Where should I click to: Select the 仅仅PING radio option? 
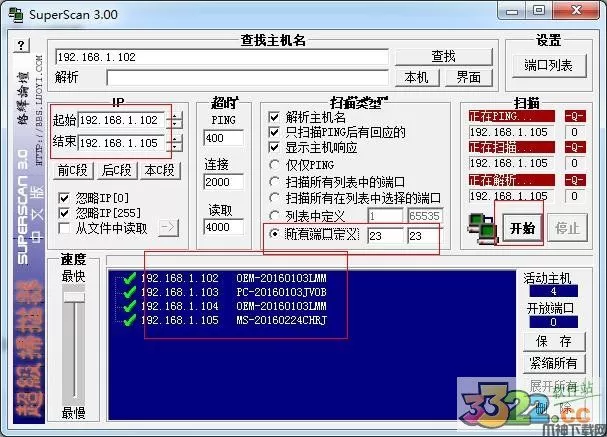[x=274, y=165]
